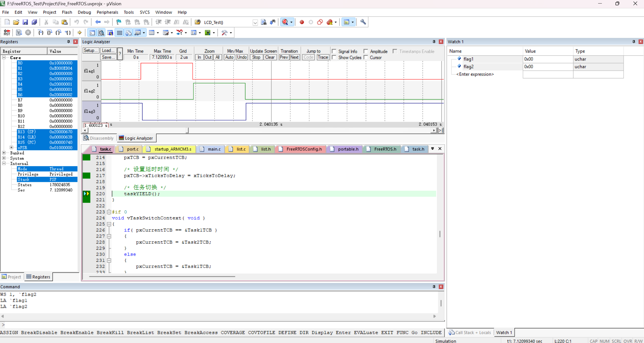Open the LCD_Test() find combo dropdown
644x343 pixels.
click(255, 22)
